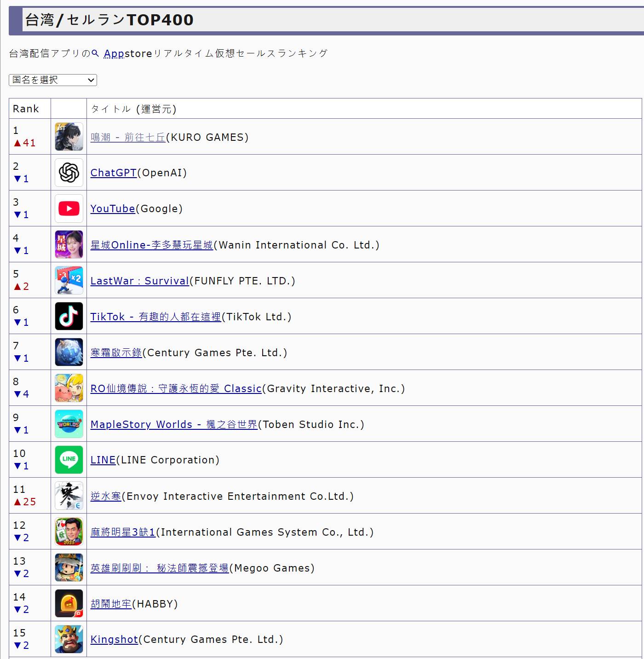Click the (OpenAI) publisher text
The image size is (644, 659).
click(162, 173)
